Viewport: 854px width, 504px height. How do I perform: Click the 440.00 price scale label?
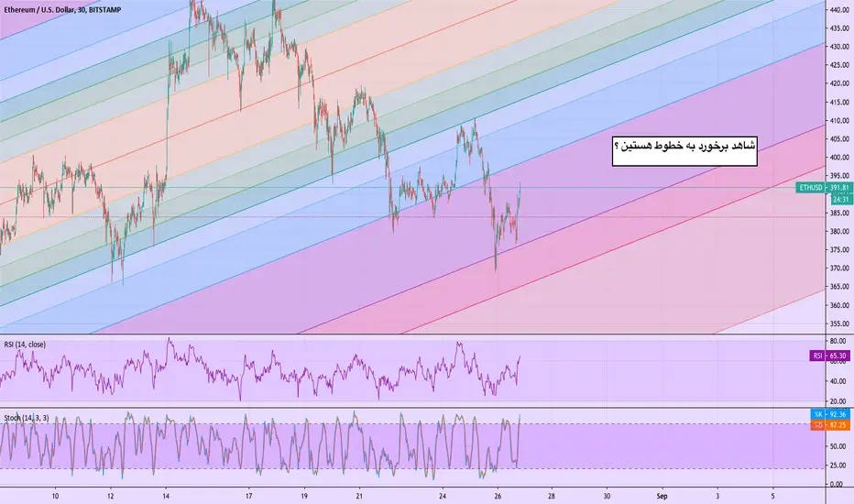tap(839, 10)
